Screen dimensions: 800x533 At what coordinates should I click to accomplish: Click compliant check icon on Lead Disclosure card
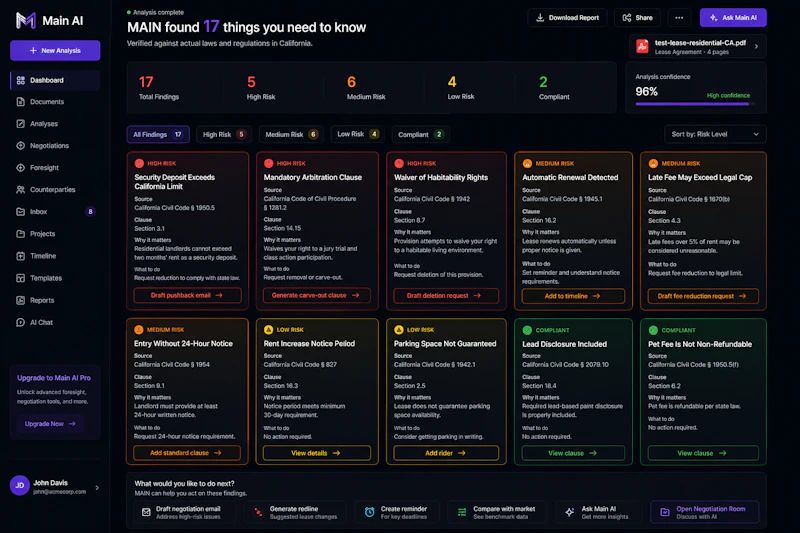(x=528, y=330)
